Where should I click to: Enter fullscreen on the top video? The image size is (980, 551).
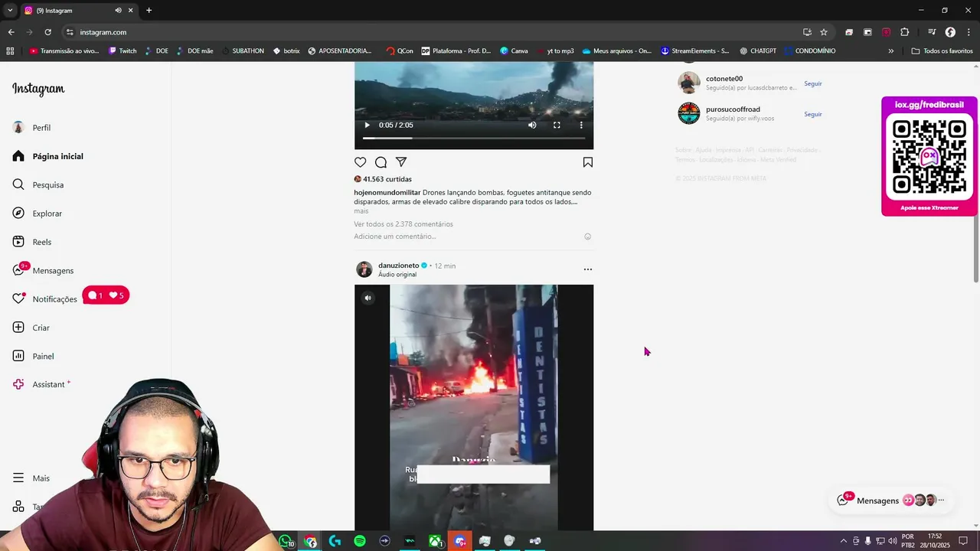(x=557, y=125)
